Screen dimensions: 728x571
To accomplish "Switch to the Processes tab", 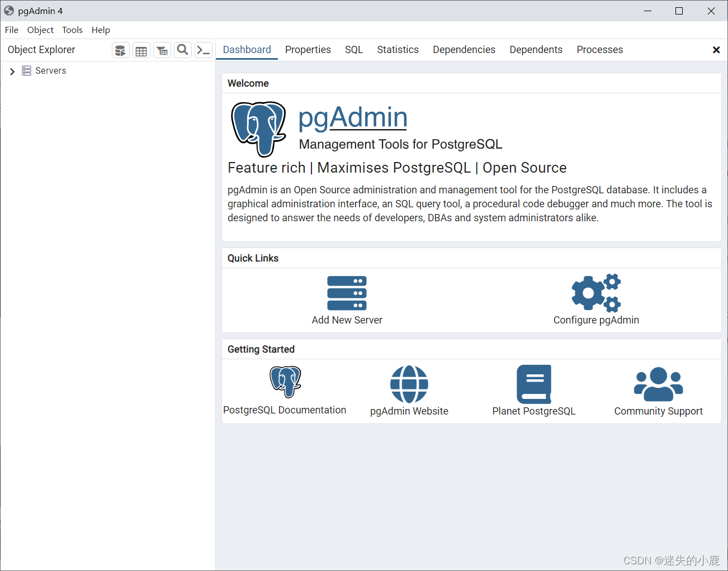I will coord(599,50).
